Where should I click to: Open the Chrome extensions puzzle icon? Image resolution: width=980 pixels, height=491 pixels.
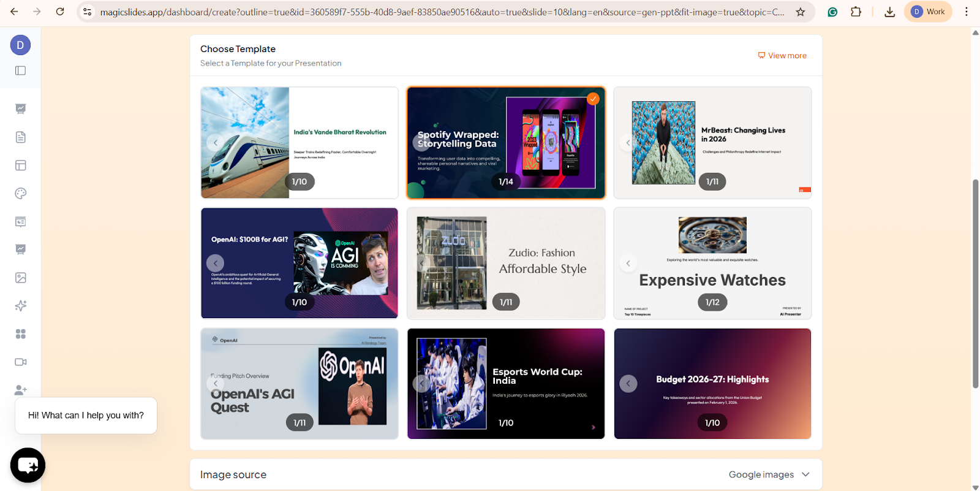click(x=856, y=12)
